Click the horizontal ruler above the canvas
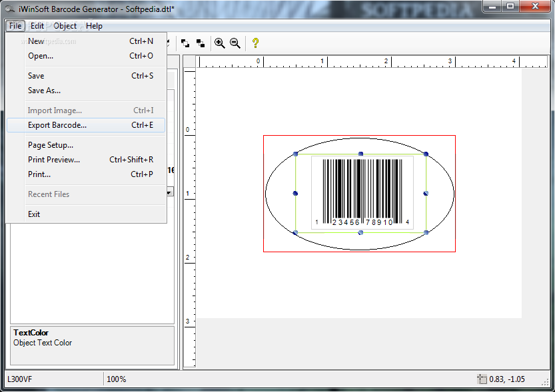This screenshot has width=555, height=392. 371,61
